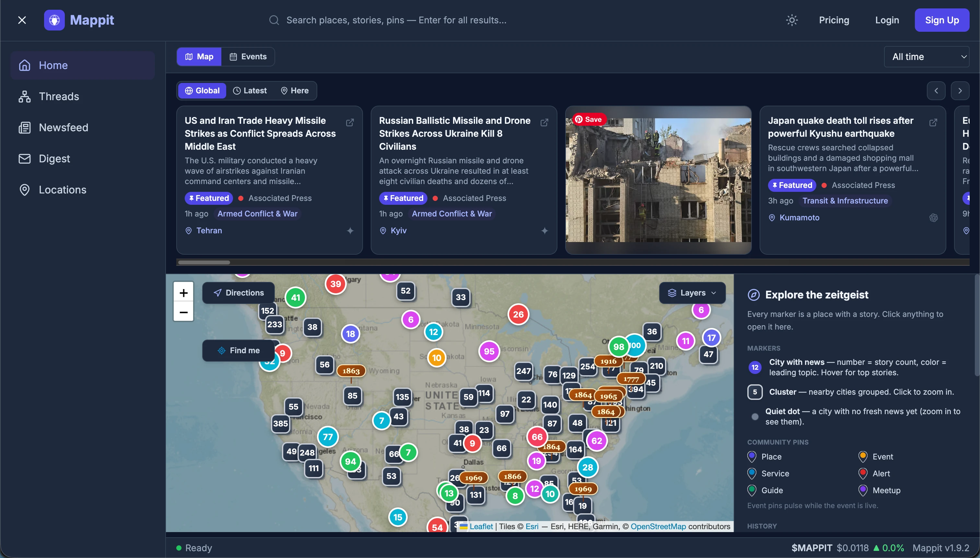Viewport: 980px width, 558px height.
Task: Expand the Layers dropdown on map
Action: pos(692,293)
